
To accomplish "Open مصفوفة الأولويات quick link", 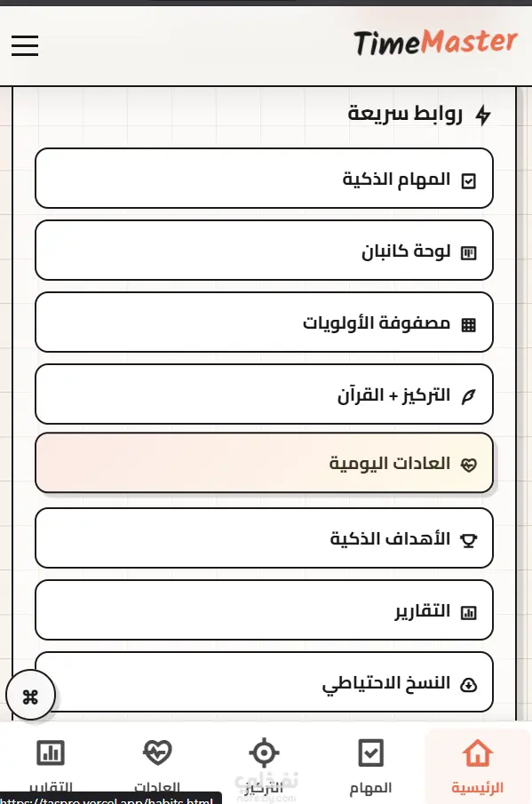I will tap(264, 322).
